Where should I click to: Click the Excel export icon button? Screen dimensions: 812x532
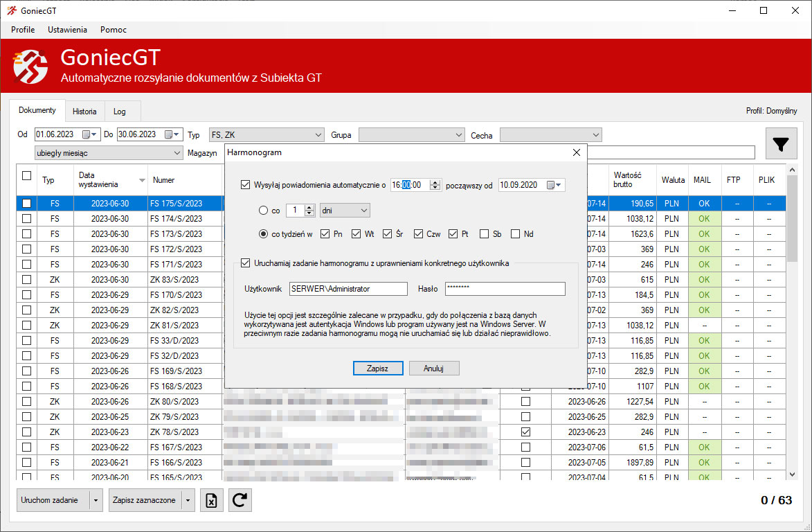coord(211,500)
